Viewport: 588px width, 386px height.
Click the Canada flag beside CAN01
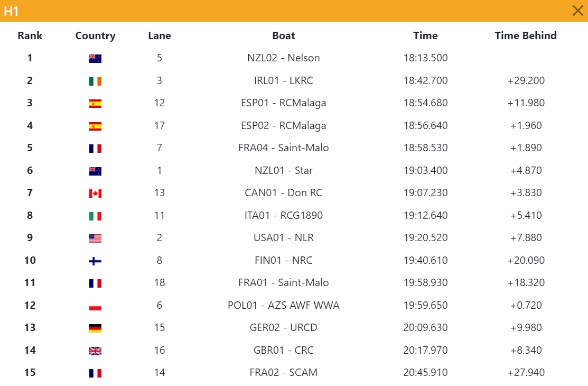95,194
